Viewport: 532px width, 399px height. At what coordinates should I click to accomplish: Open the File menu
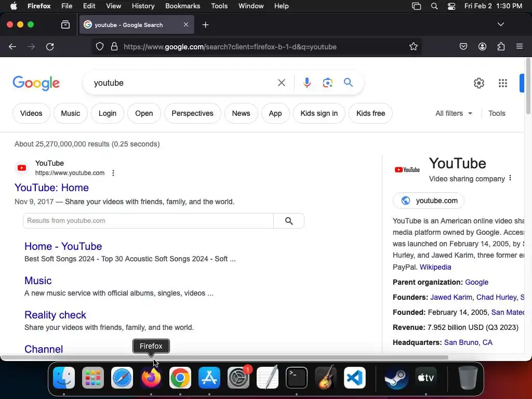point(66,6)
